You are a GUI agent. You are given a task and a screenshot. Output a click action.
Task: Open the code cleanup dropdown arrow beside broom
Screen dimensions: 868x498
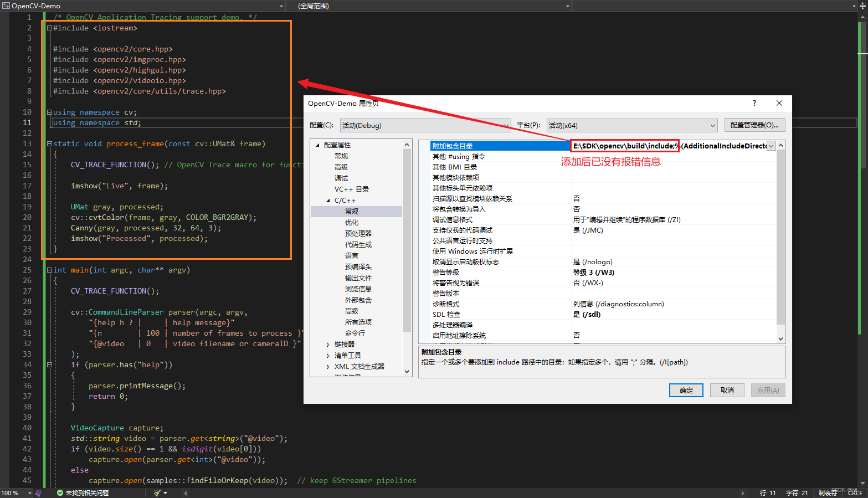(165, 493)
